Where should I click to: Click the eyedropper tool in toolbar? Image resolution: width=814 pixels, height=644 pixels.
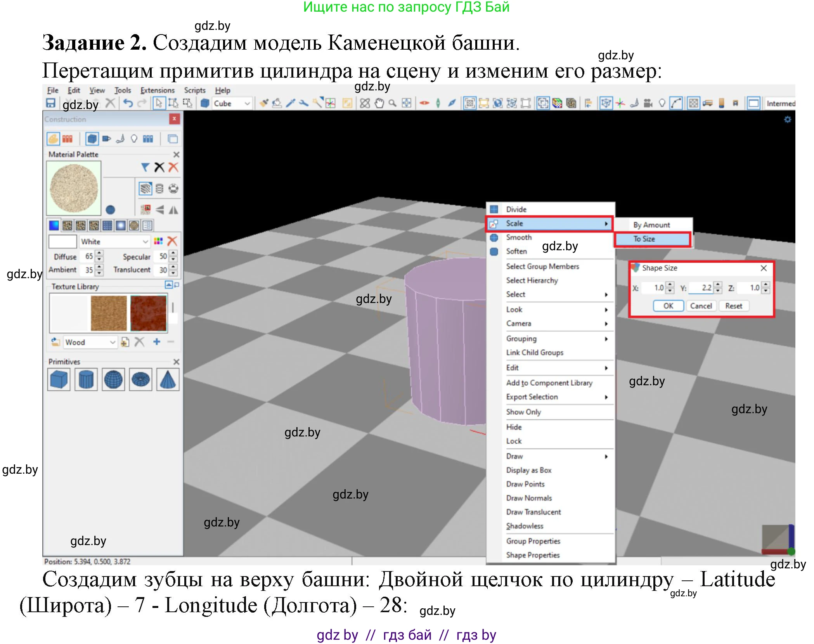pos(290,103)
